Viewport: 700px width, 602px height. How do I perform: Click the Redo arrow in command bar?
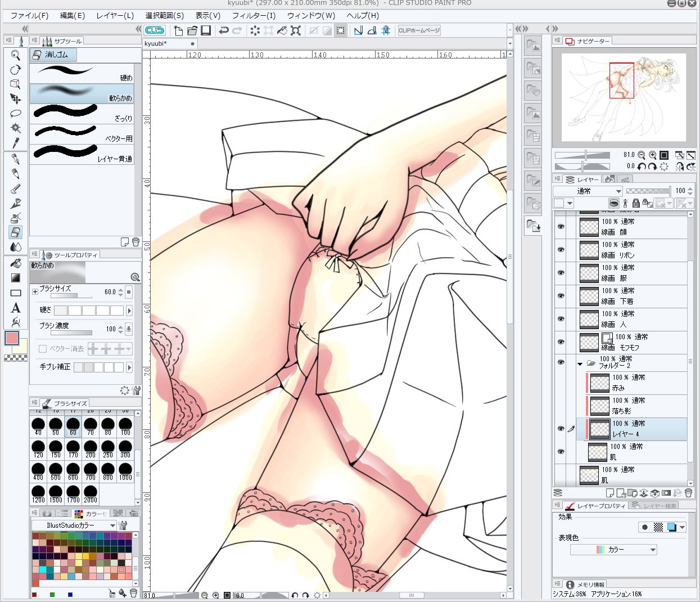click(237, 30)
